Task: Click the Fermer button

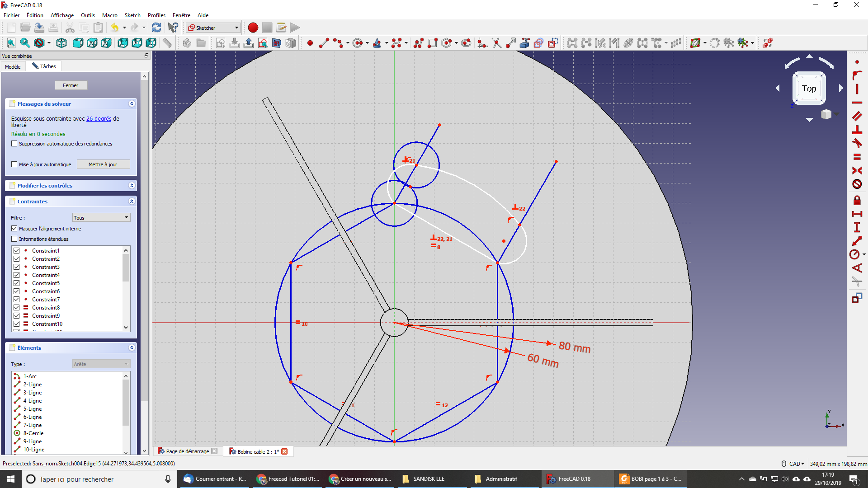Action: tap(71, 85)
